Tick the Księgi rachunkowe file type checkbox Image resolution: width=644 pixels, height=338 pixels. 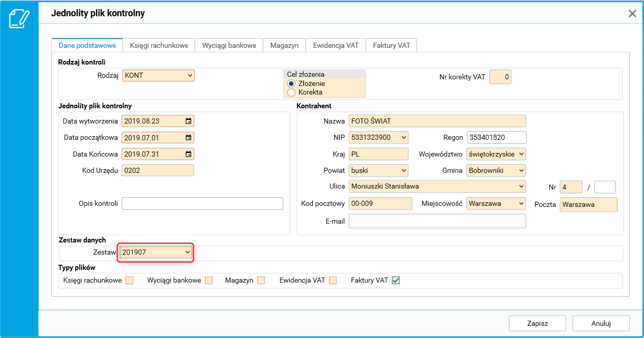[129, 280]
